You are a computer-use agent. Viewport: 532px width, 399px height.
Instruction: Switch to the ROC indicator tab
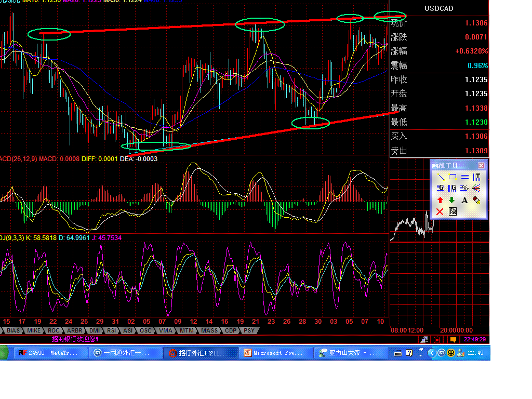pos(54,330)
